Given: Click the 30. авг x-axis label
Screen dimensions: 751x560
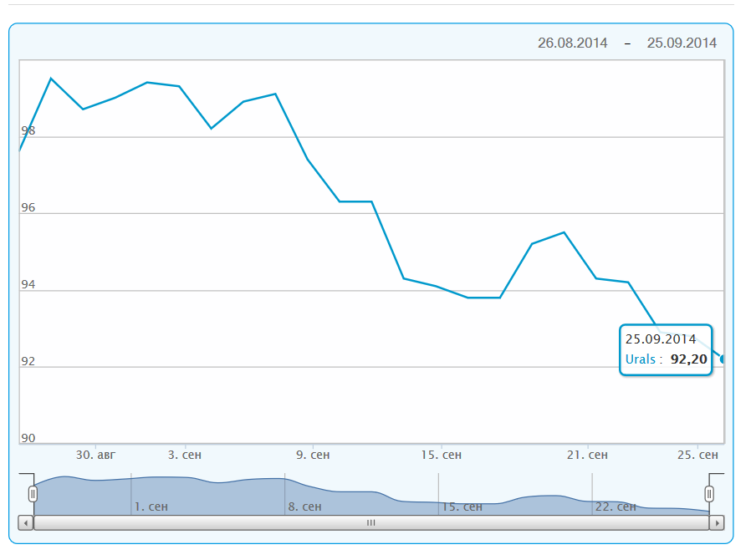Looking at the screenshot, I should [96, 455].
